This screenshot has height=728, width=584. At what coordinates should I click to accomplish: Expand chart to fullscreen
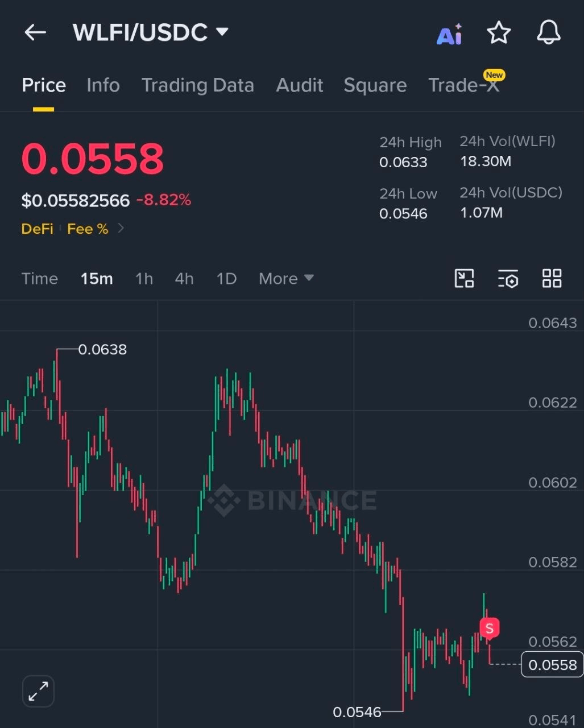[x=38, y=691]
